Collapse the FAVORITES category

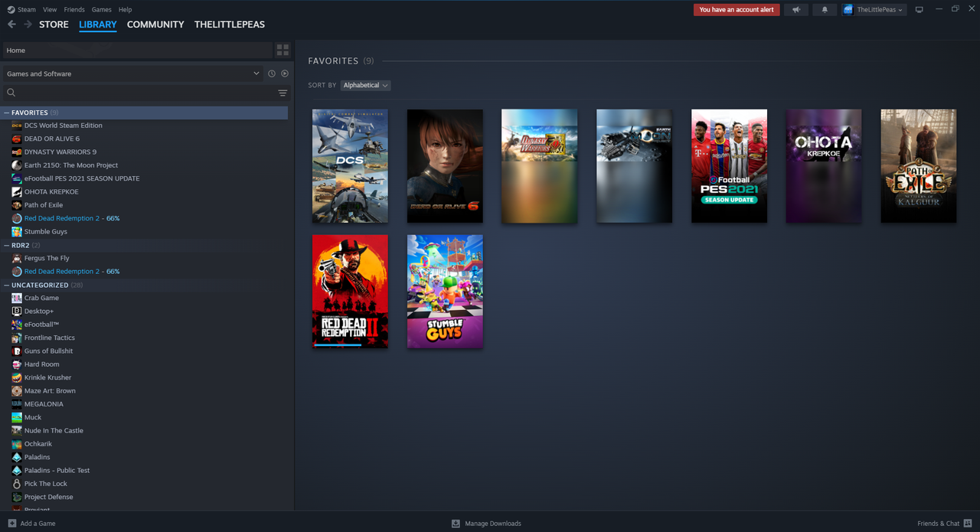[7, 113]
